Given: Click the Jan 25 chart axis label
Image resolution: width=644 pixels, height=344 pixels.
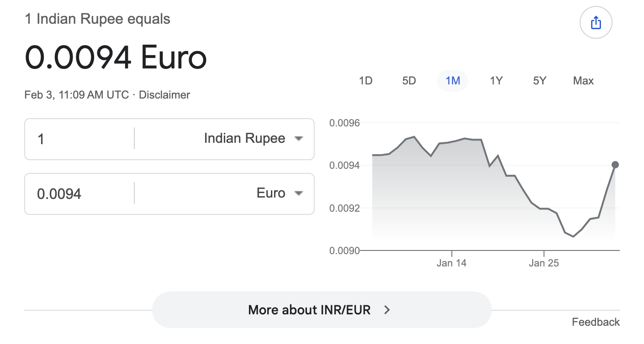Looking at the screenshot, I should [544, 263].
